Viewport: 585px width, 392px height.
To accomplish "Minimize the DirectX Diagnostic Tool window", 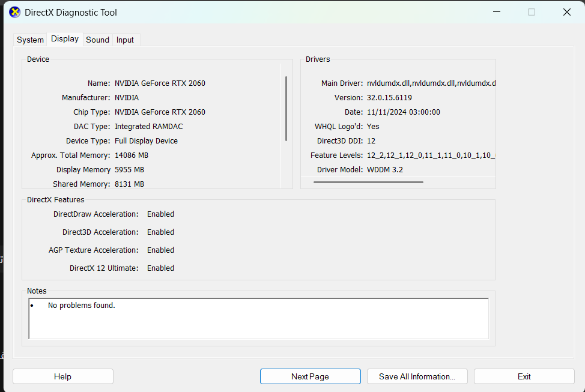I will tap(496, 12).
